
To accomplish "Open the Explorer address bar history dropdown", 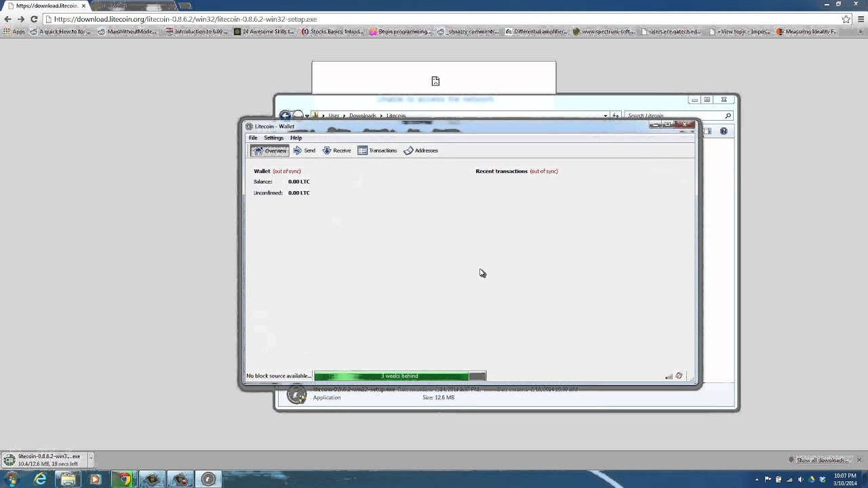I will point(606,116).
